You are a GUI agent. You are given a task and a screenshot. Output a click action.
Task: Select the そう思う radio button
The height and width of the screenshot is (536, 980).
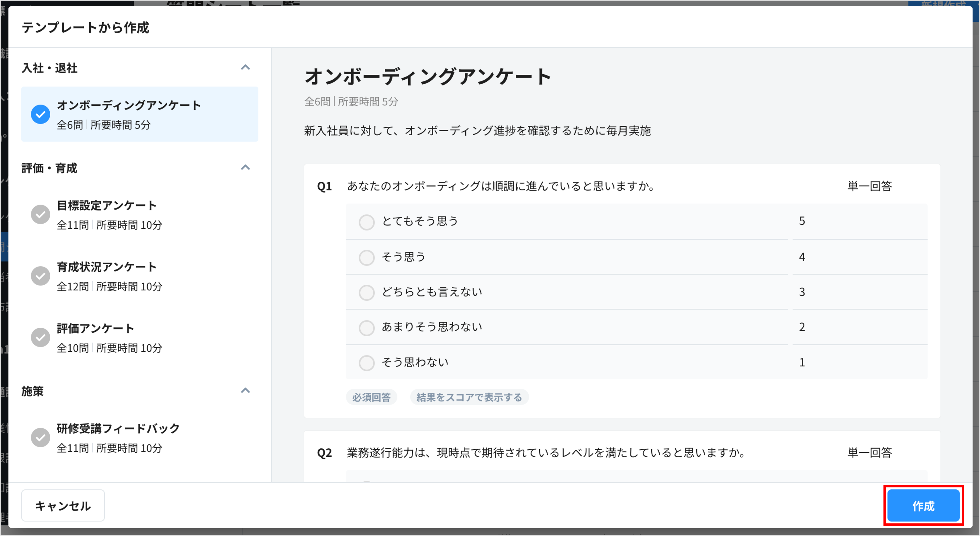(366, 257)
